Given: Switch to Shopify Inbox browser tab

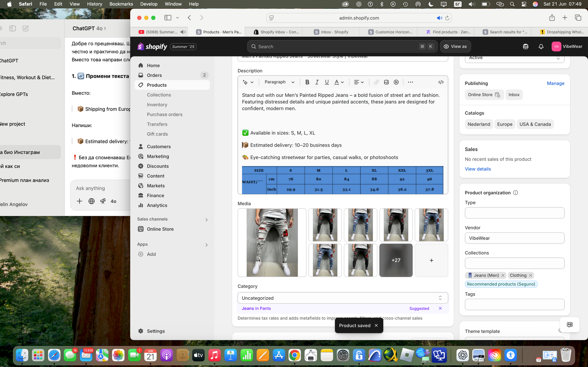Looking at the screenshot, I should tap(276, 32).
